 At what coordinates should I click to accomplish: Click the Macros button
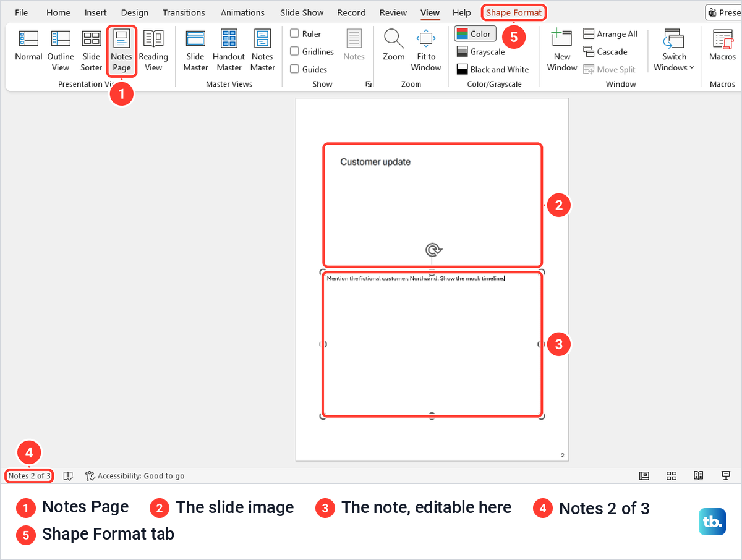722,46
